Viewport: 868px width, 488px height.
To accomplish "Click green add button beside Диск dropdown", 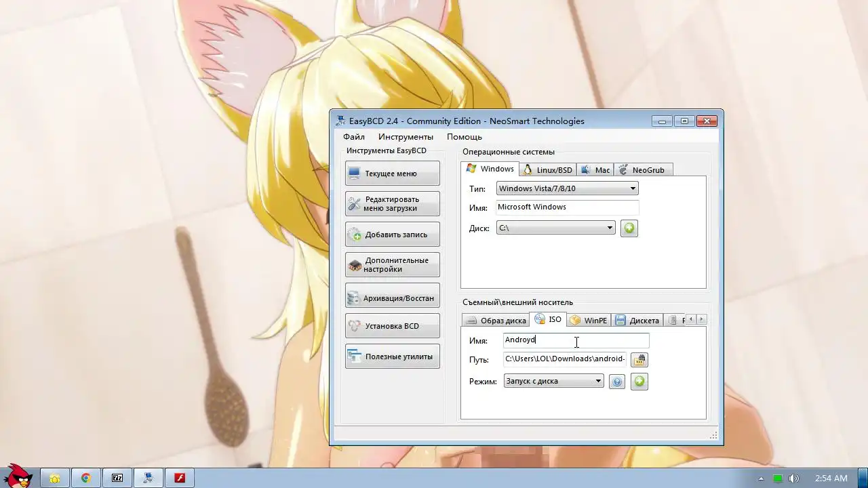I will click(629, 228).
